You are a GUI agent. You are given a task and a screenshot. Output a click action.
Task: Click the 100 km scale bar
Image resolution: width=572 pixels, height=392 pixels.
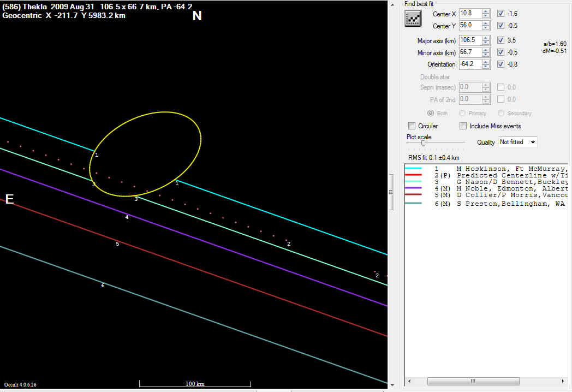click(195, 384)
